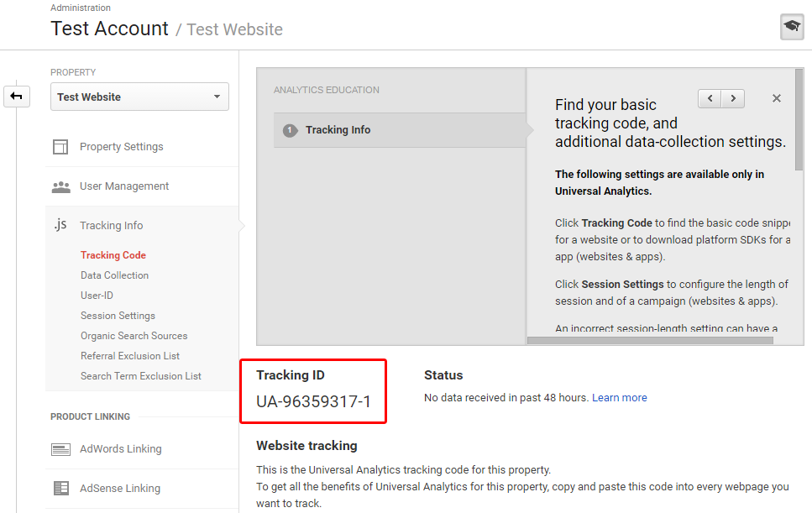Select Tracking Code submenu item

[113, 255]
